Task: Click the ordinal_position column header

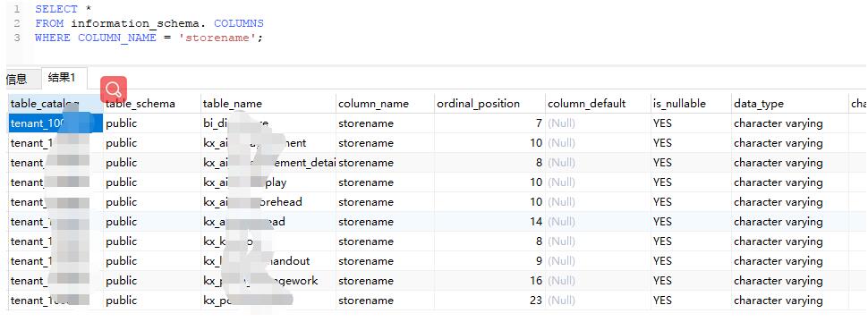Action: click(478, 104)
